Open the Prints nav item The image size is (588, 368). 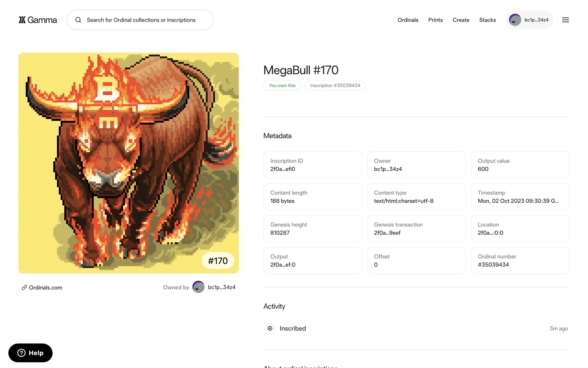tap(435, 20)
